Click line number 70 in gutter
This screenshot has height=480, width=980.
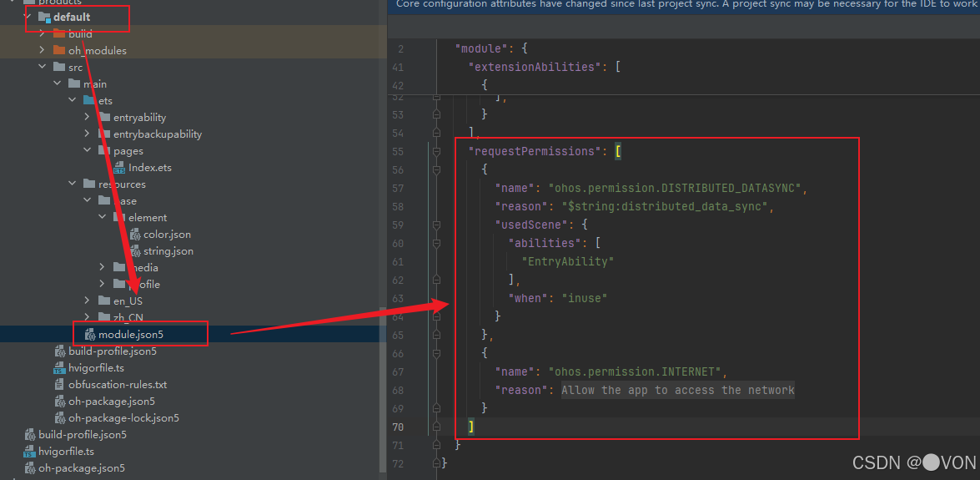(x=398, y=427)
